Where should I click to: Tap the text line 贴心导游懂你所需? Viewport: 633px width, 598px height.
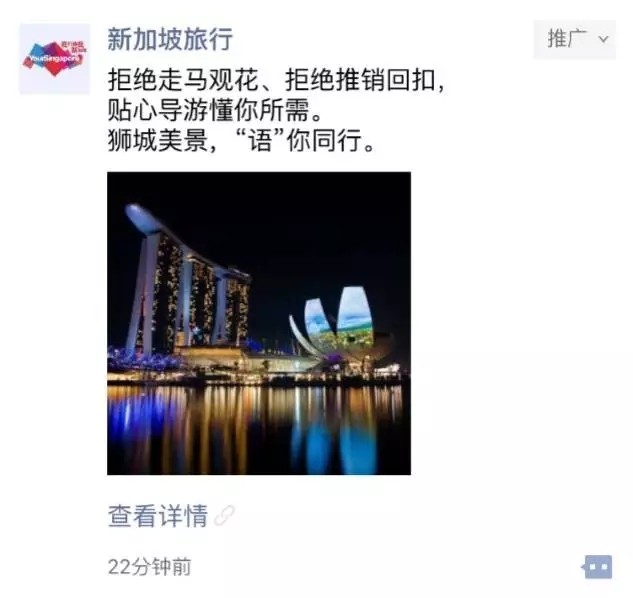point(215,110)
